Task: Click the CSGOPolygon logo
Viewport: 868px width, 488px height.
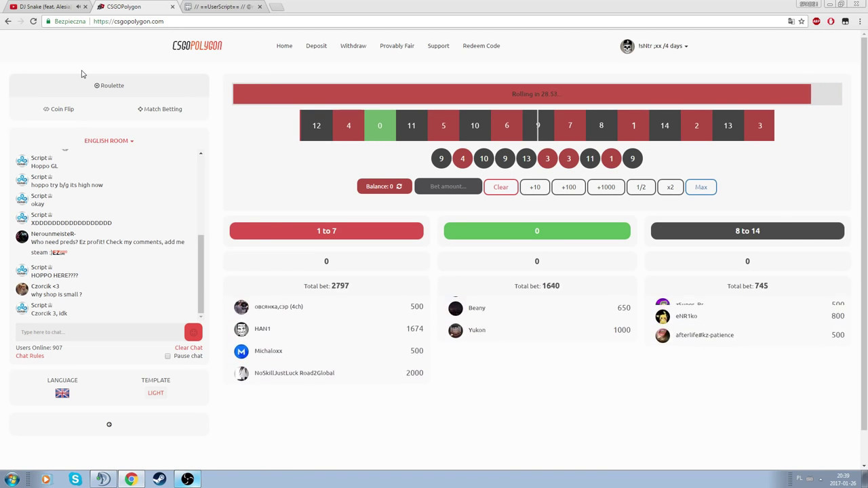Action: pyautogui.click(x=197, y=45)
